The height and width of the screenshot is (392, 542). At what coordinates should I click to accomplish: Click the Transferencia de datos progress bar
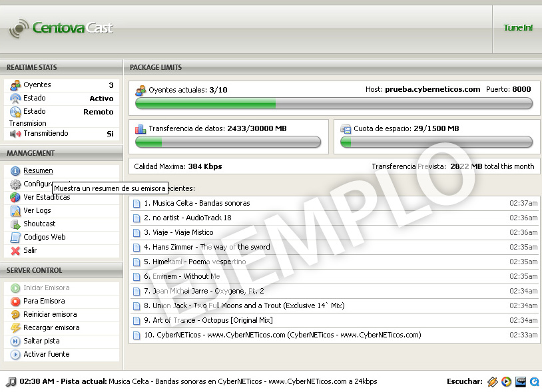[228, 142]
